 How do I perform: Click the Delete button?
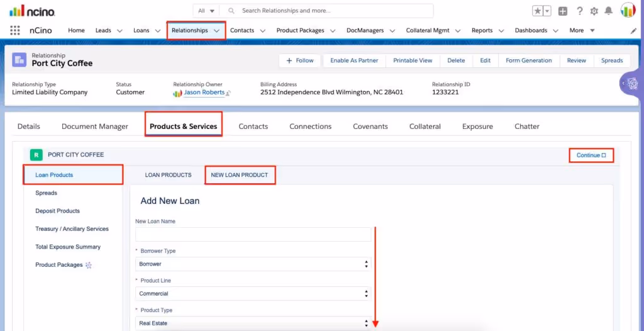tap(456, 60)
